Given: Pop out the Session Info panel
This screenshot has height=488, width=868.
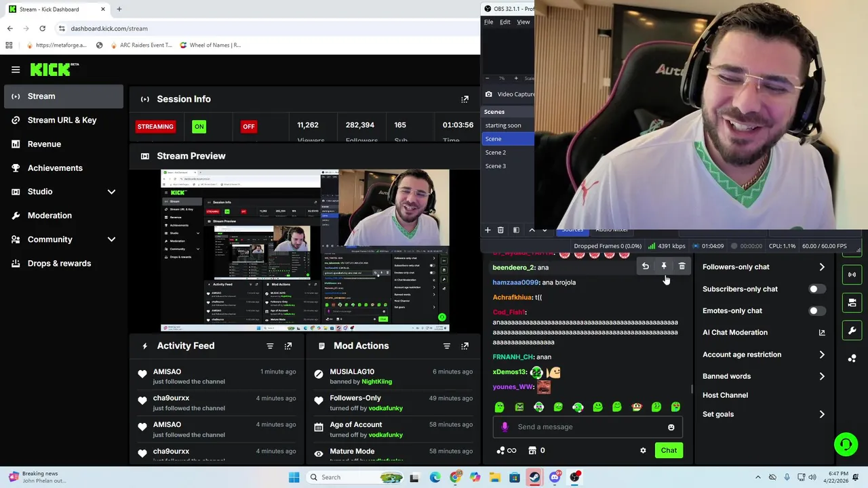Looking at the screenshot, I should pyautogui.click(x=465, y=99).
